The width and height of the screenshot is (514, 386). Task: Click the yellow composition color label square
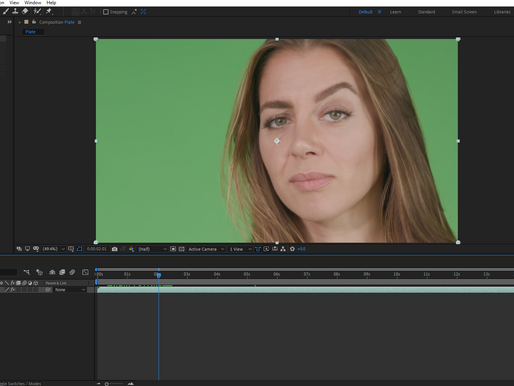tap(26, 22)
